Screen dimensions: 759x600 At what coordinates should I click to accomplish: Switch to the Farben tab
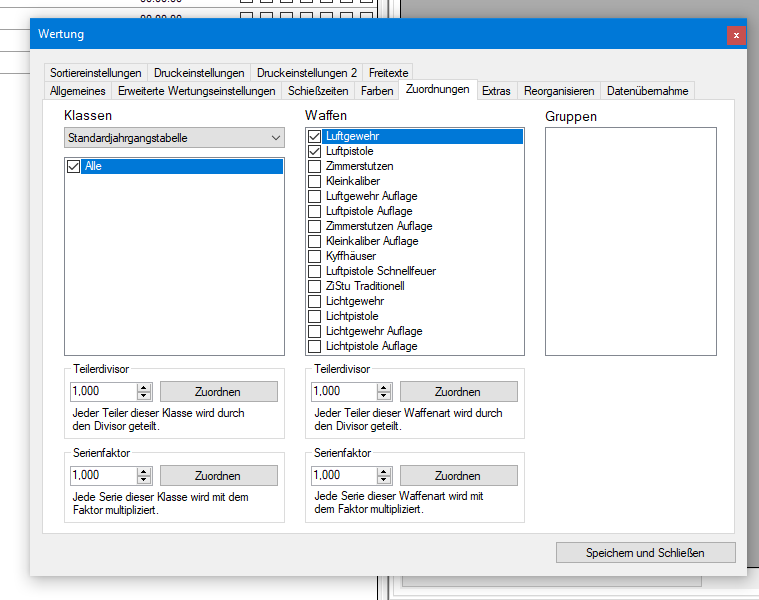click(377, 91)
